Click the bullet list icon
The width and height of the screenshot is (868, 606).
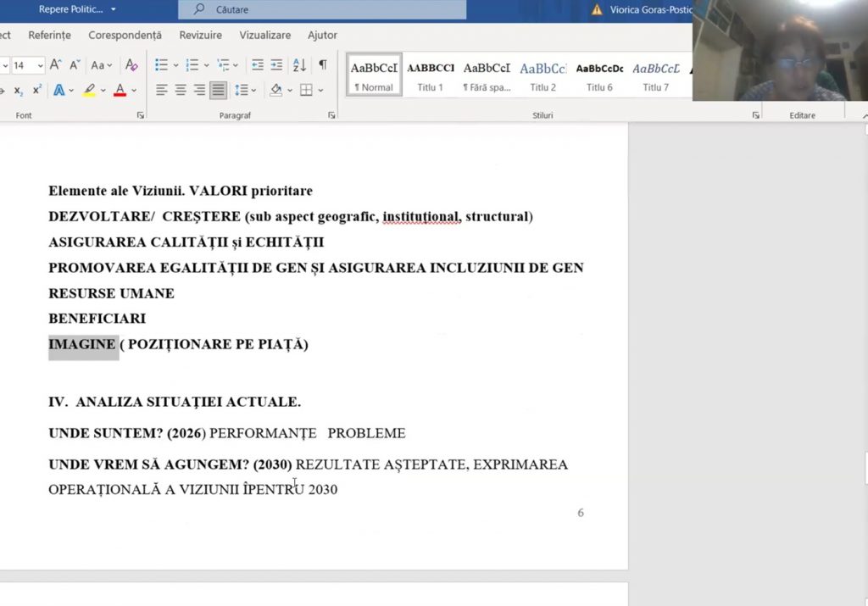162,65
